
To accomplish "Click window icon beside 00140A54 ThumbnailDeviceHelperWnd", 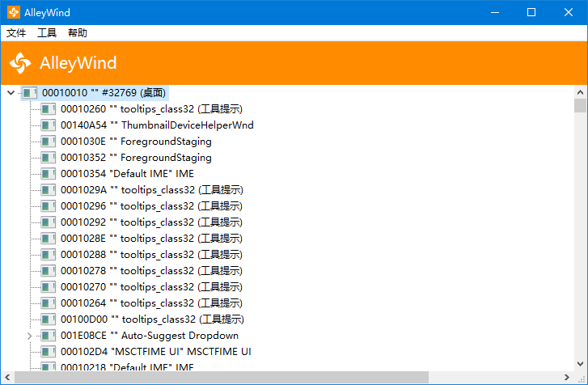I will (49, 125).
